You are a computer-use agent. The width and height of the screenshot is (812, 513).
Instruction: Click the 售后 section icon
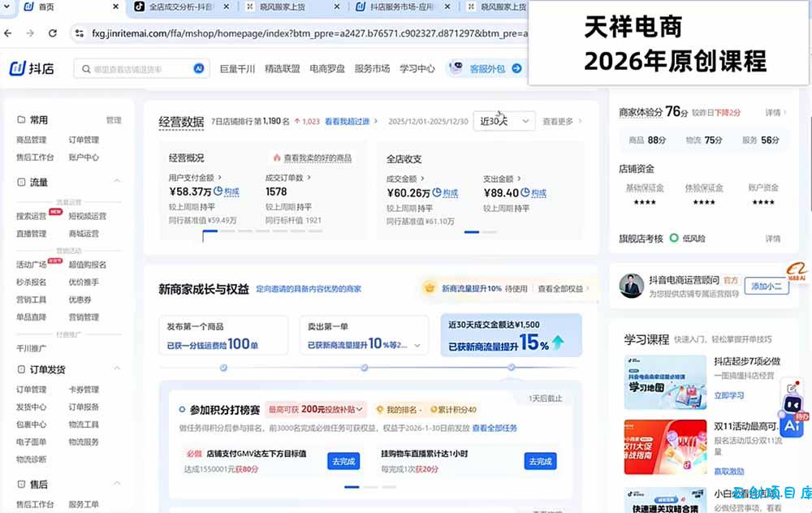click(x=21, y=485)
